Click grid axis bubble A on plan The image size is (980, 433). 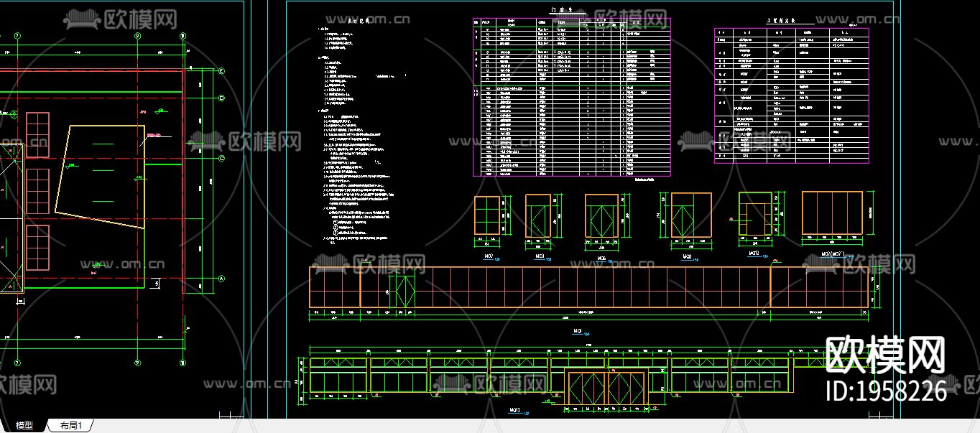point(221,279)
